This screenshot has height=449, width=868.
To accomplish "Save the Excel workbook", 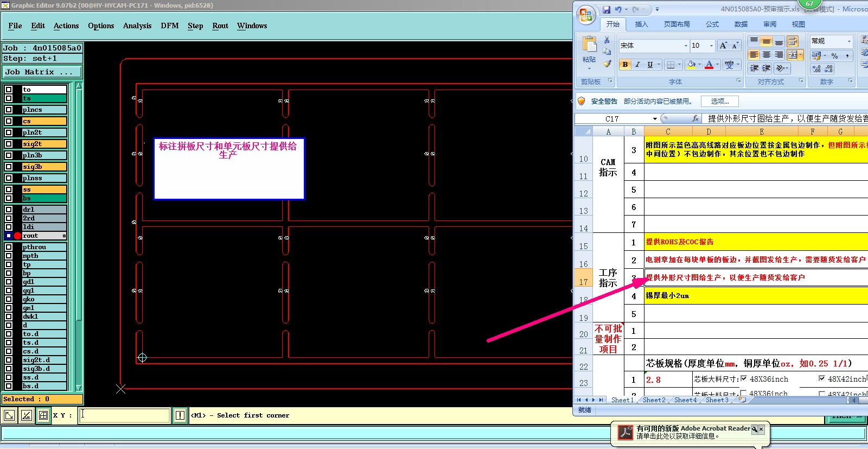I will pos(607,9).
